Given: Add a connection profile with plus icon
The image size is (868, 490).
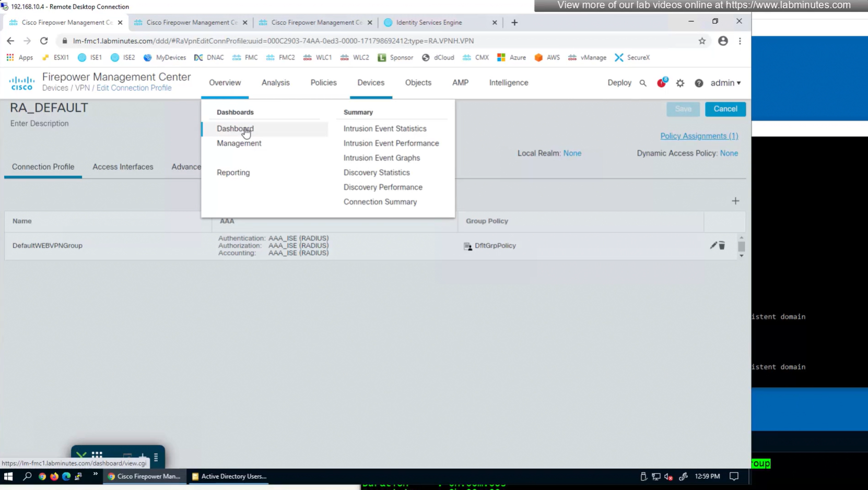Looking at the screenshot, I should point(735,201).
